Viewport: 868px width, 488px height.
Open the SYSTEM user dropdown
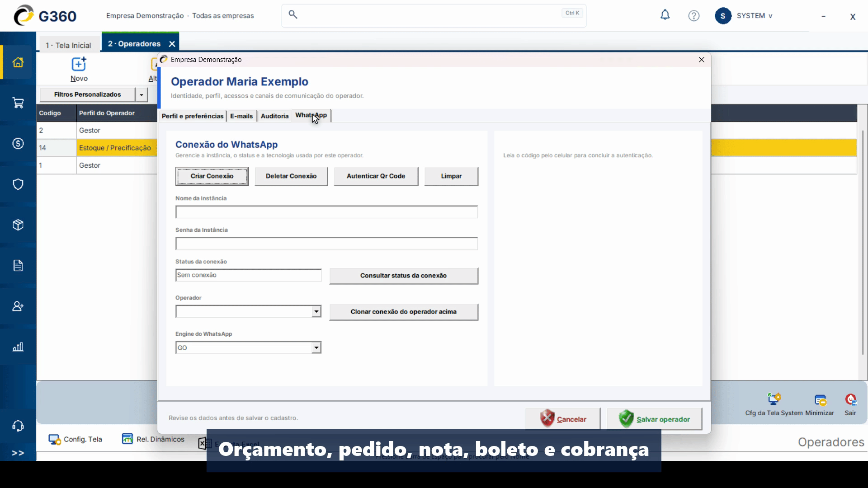click(x=755, y=16)
